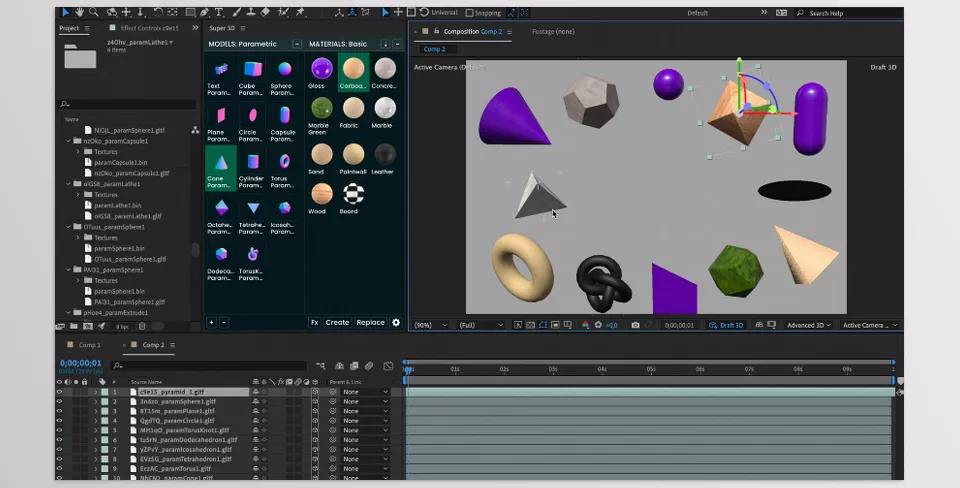Add a model category with plus button

coord(211,322)
